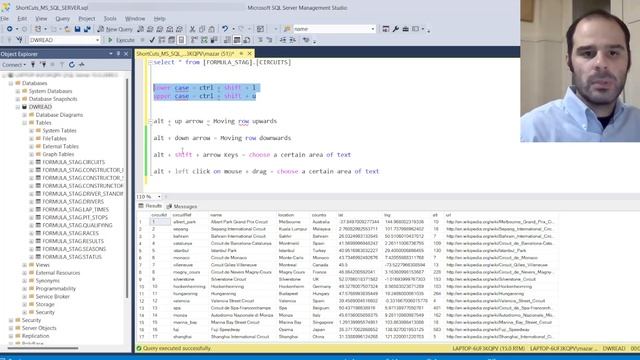This screenshot has height=360, width=640.
Task: Close the Object Explorer panel
Action: pyautogui.click(x=126, y=54)
